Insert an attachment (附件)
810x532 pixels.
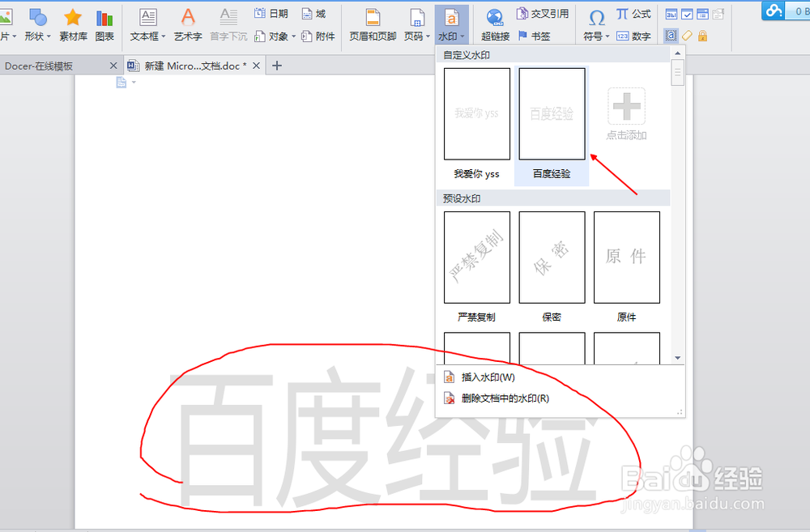point(318,36)
